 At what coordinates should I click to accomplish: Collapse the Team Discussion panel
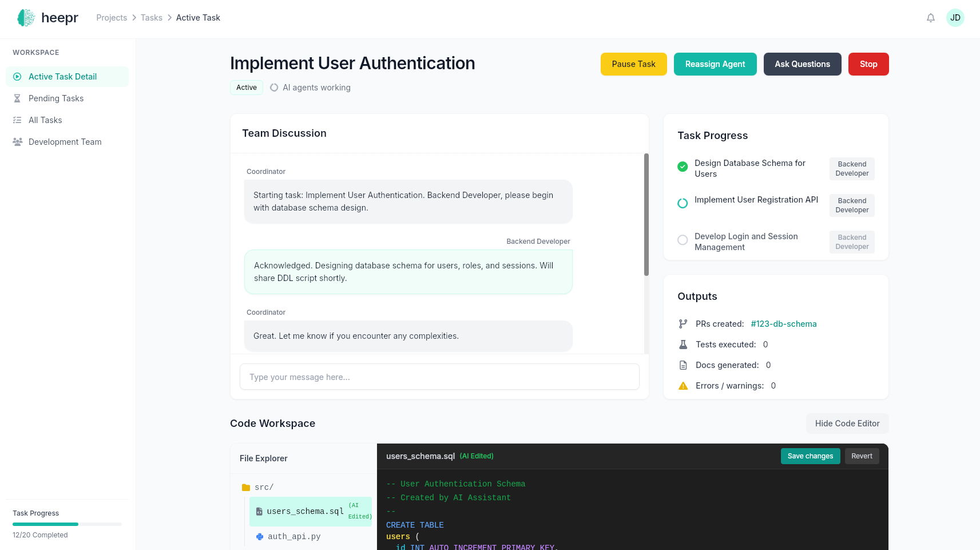[x=284, y=133]
